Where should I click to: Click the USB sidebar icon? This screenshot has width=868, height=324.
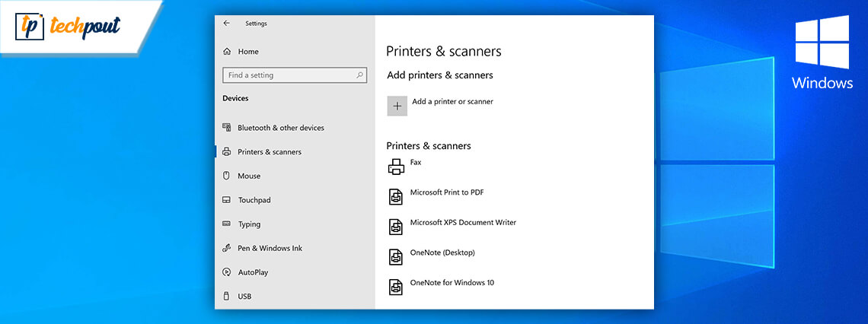click(226, 297)
